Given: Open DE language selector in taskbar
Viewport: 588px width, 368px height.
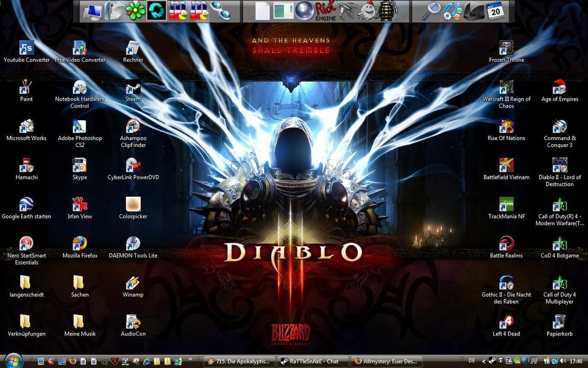Looking at the screenshot, I should point(471,361).
